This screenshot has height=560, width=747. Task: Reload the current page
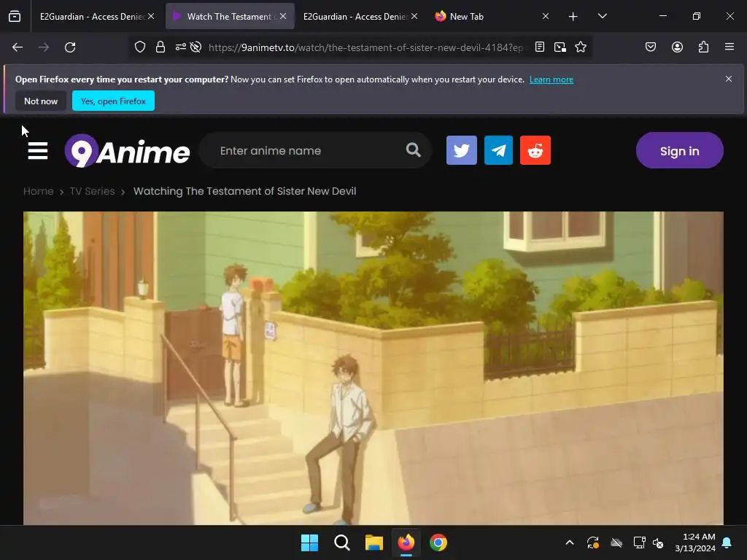[70, 47]
